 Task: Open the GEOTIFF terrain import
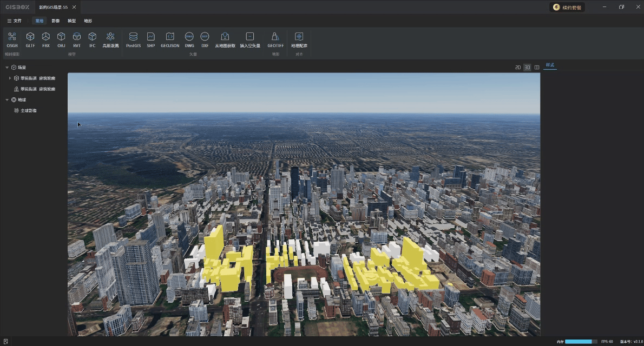click(275, 37)
